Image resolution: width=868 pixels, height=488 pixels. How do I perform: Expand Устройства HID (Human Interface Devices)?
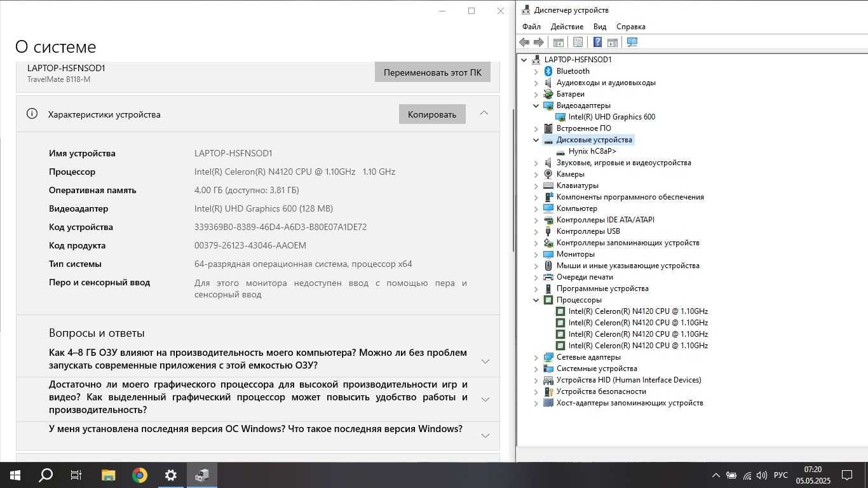point(536,380)
